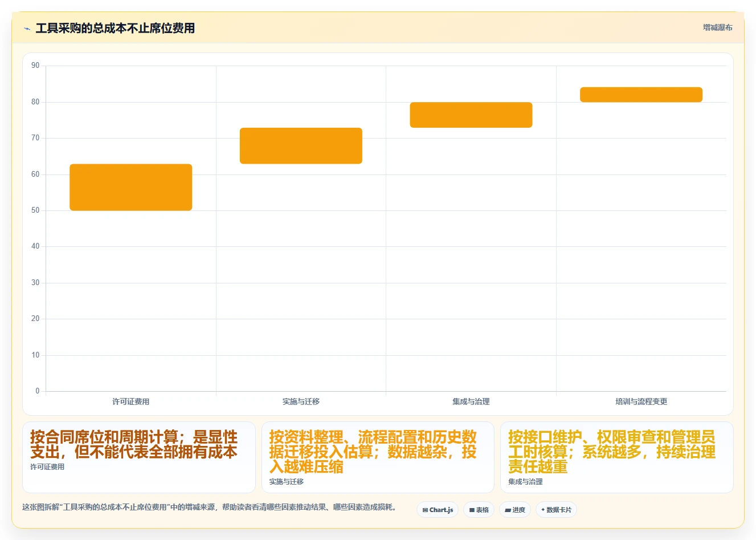
Task: Click the lightning icon beside the title
Action: click(x=27, y=29)
